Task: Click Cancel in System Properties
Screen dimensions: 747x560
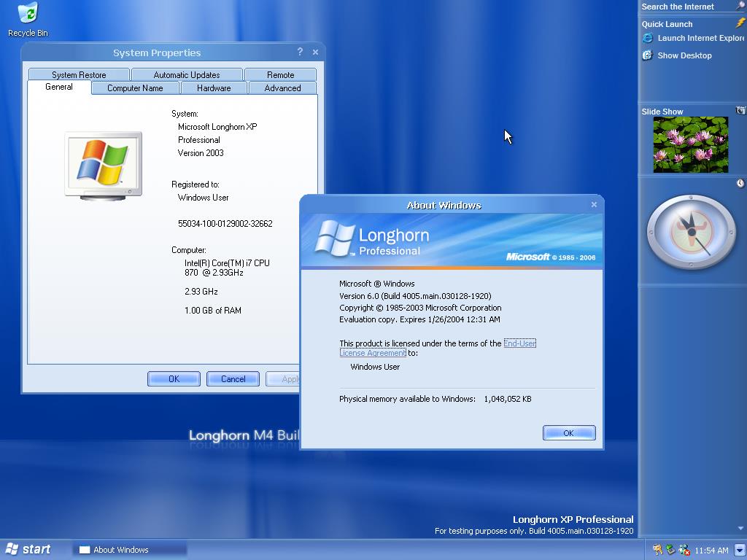Action: click(x=233, y=379)
